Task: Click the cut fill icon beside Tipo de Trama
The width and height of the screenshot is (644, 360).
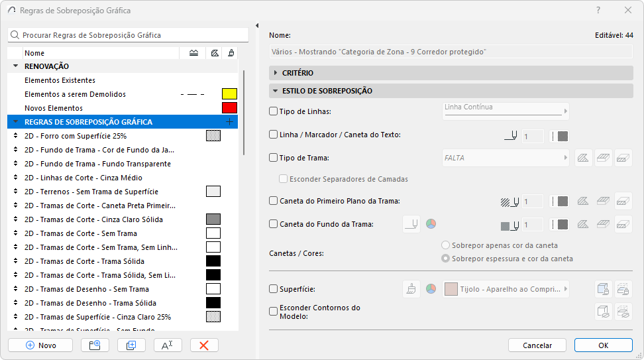Action: (x=583, y=158)
